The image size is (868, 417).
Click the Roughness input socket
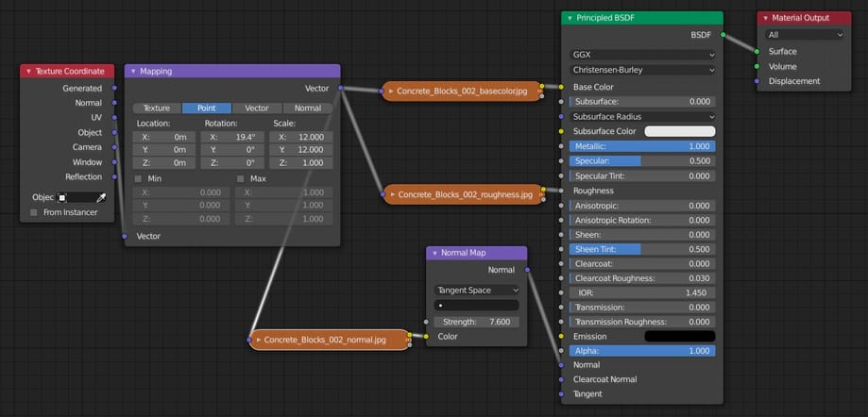561,191
